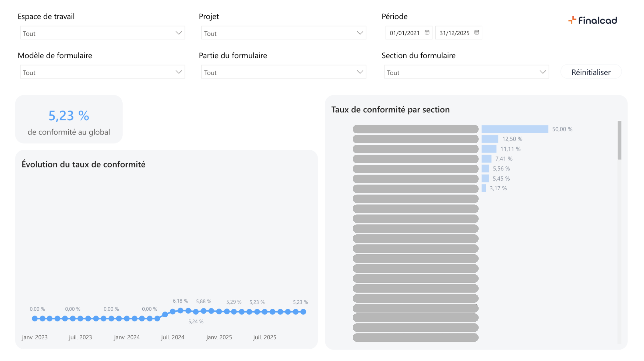Viewport: 644px width, 361px height.
Task: Open the Modèle de formulaire dropdown
Action: 178,72
